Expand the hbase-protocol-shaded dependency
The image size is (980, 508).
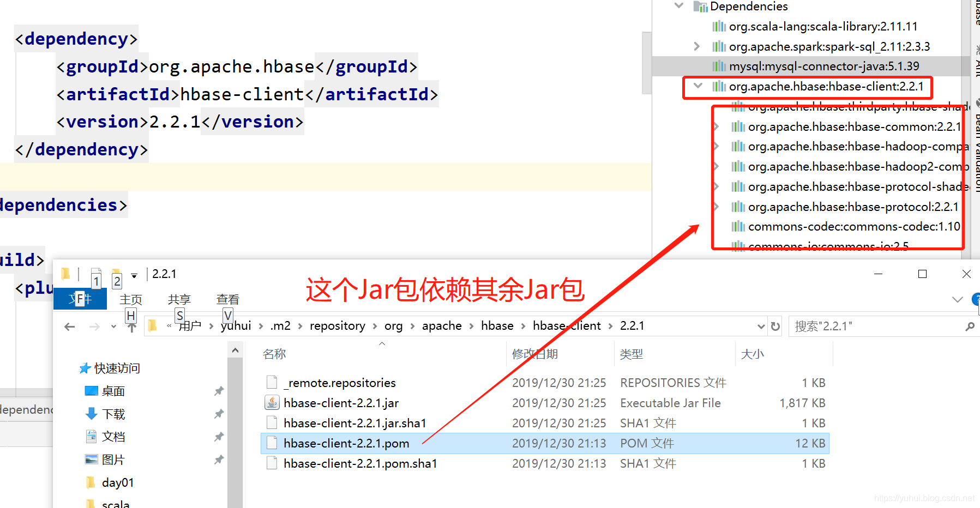pyautogui.click(x=717, y=186)
